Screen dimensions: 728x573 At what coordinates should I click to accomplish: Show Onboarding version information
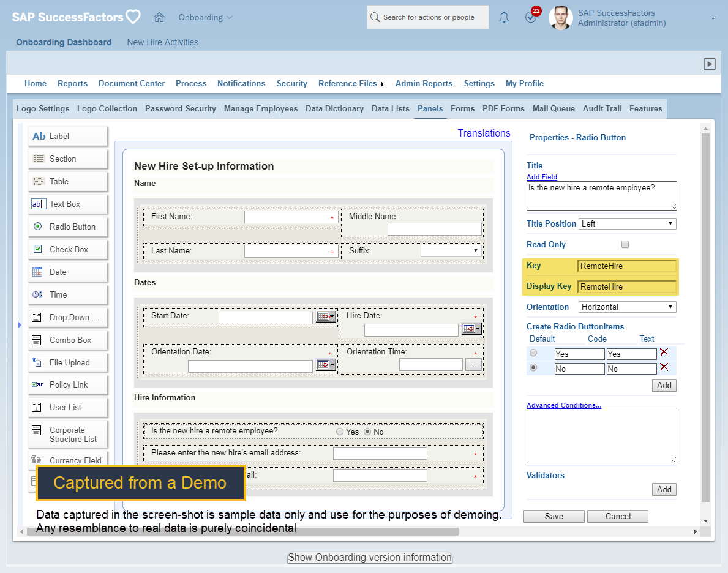[x=370, y=558]
